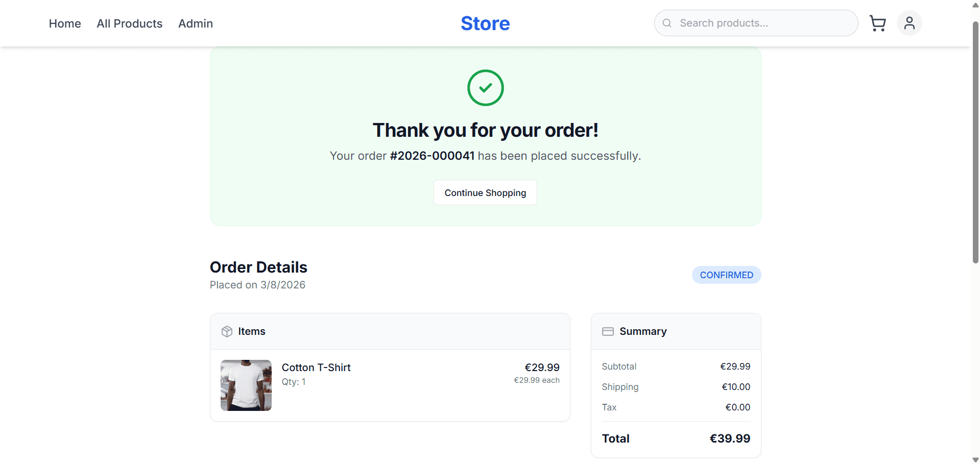This screenshot has width=980, height=464.
Task: Go to the Admin section
Action: click(195, 23)
